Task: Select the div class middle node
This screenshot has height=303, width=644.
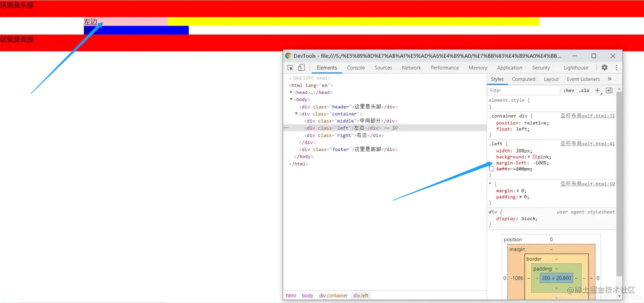Action: (x=351, y=121)
